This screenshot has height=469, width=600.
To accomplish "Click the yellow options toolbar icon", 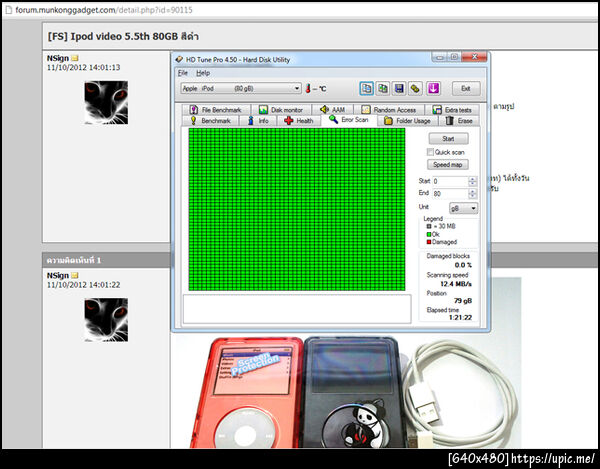I will click(x=415, y=88).
